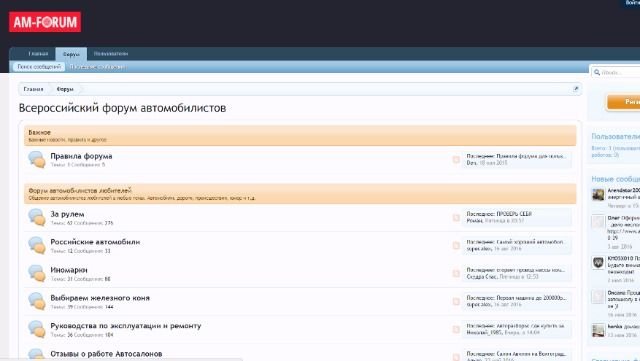Open user super.alex in the Российские автомобили row
The height and width of the screenshot is (361, 640).
pos(479,248)
